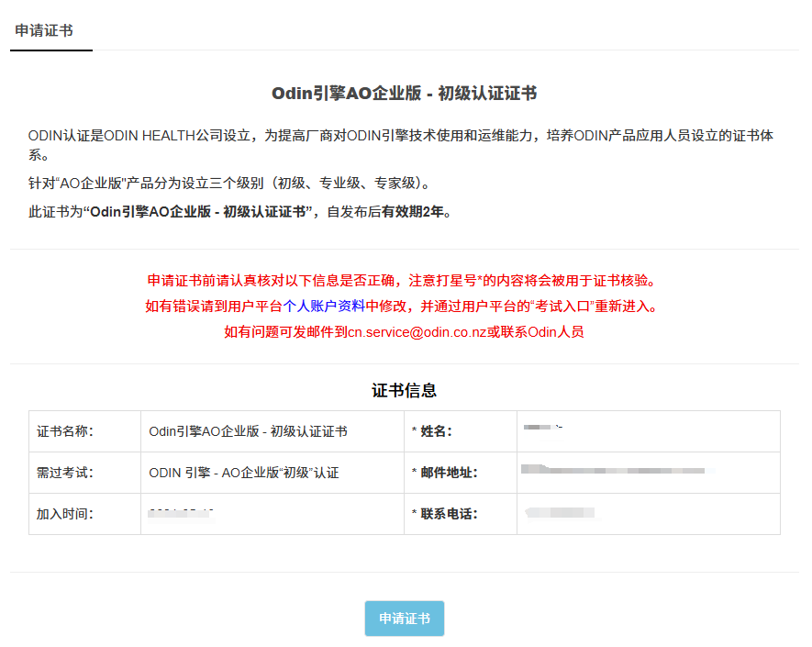Click the blue 申请证书 submit button
The width and height of the screenshot is (812, 647).
pos(405,618)
